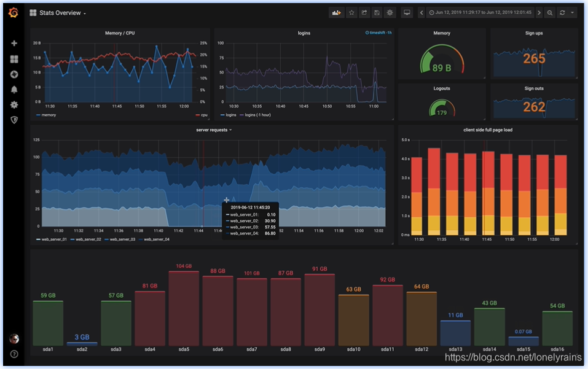The width and height of the screenshot is (588, 369).
Task: Click the sda2 label
Action: pyautogui.click(x=82, y=349)
